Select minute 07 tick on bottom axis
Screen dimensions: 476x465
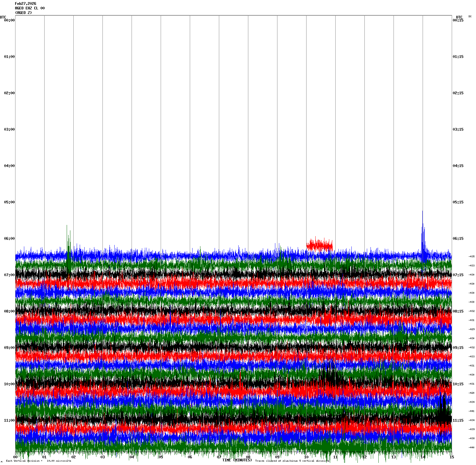coord(219,457)
